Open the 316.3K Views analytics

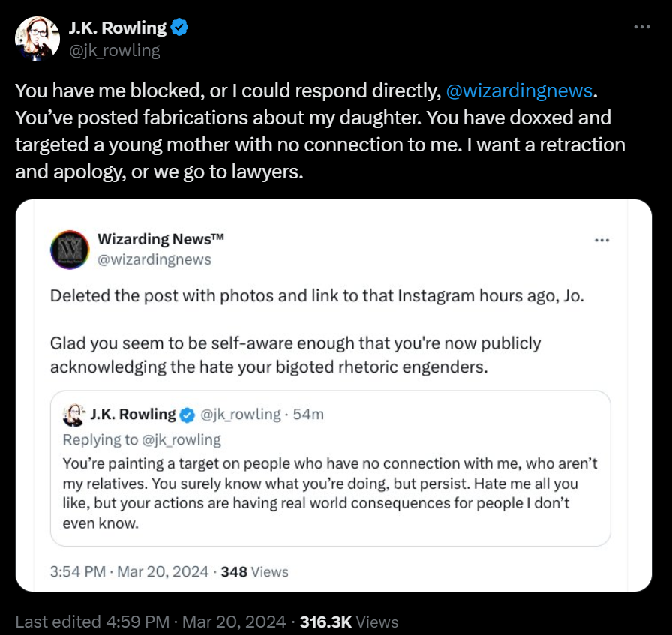[349, 622]
